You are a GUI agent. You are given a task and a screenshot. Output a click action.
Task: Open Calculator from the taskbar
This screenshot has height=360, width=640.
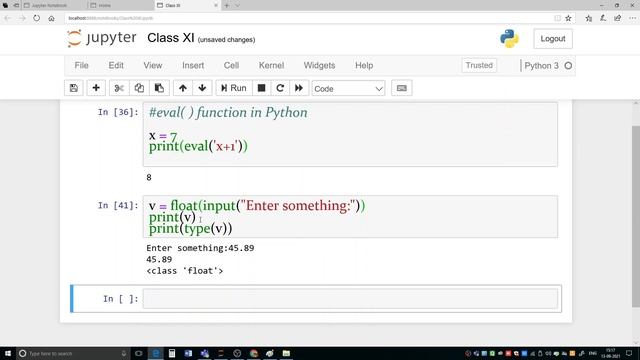(172, 353)
